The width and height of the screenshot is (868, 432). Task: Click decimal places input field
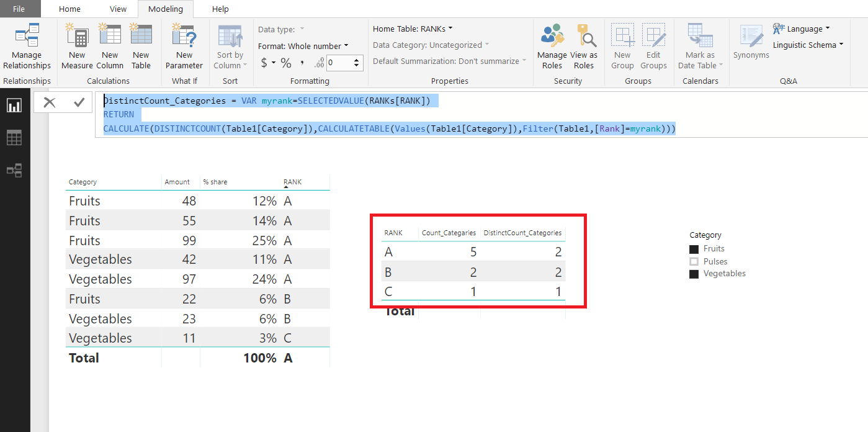tap(339, 62)
